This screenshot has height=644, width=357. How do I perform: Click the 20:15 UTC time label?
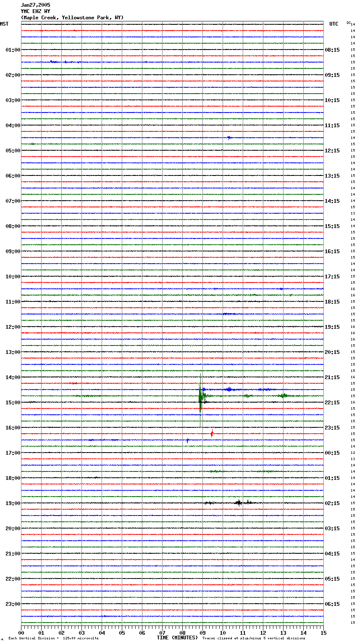point(332,352)
